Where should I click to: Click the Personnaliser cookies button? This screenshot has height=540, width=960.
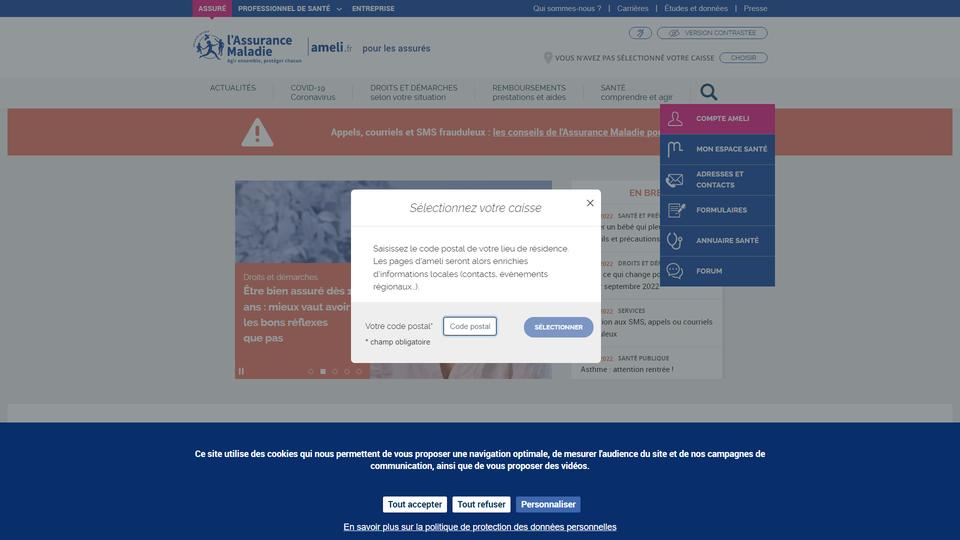coord(548,504)
